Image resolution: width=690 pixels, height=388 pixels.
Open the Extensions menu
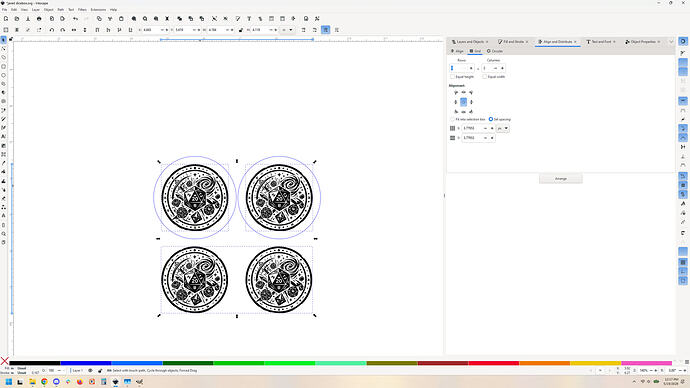tap(98, 10)
